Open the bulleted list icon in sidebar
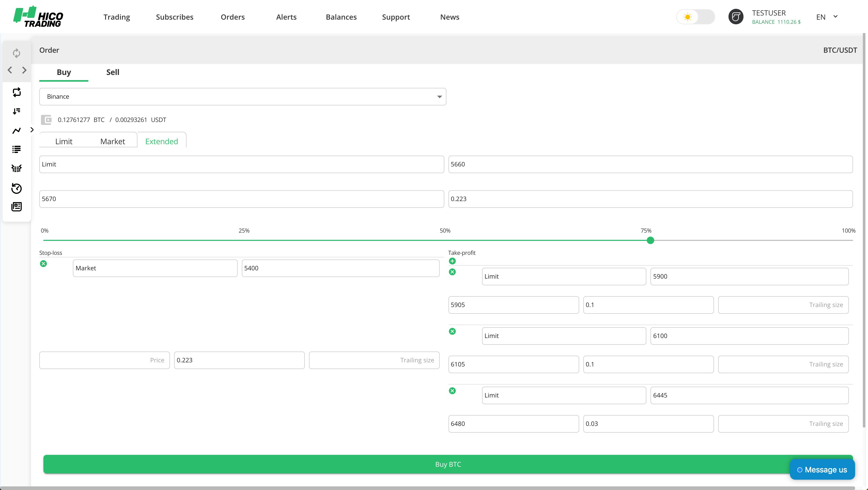This screenshot has height=490, width=868. click(17, 149)
